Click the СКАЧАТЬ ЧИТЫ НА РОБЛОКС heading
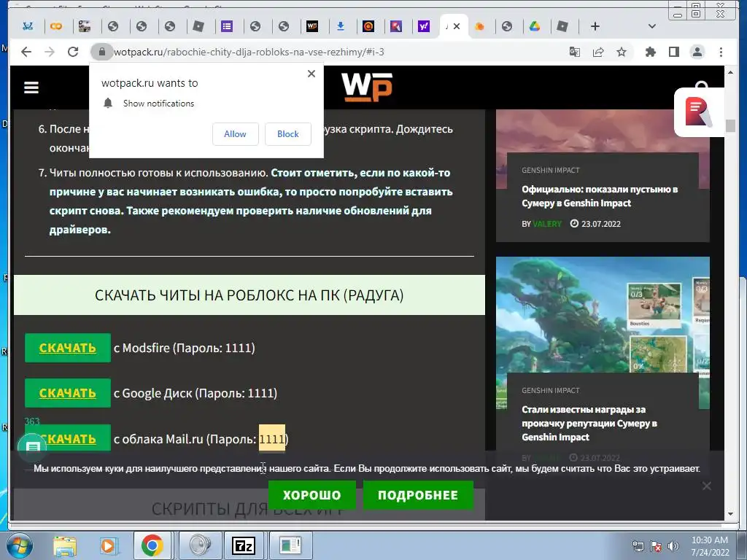 249,295
